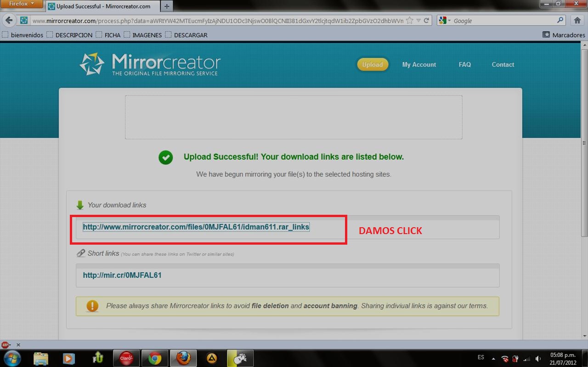
Task: Bookmark this page with the star icon
Action: [x=409, y=21]
